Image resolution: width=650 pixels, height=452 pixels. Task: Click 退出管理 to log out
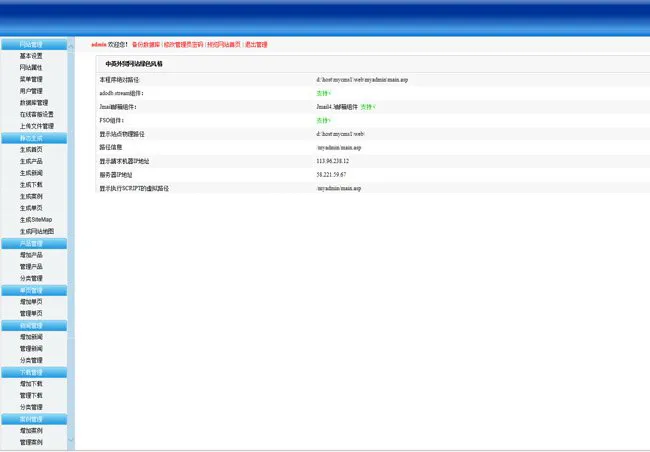pyautogui.click(x=256, y=45)
